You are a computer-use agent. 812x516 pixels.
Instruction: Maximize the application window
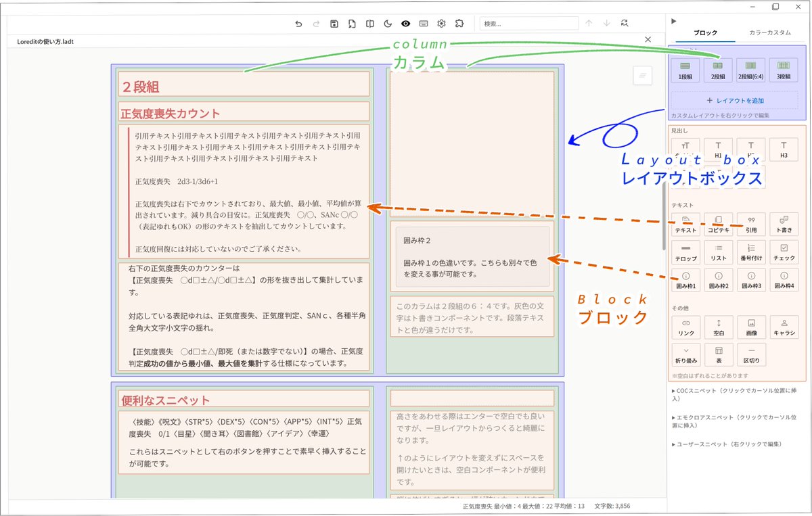(775, 6)
